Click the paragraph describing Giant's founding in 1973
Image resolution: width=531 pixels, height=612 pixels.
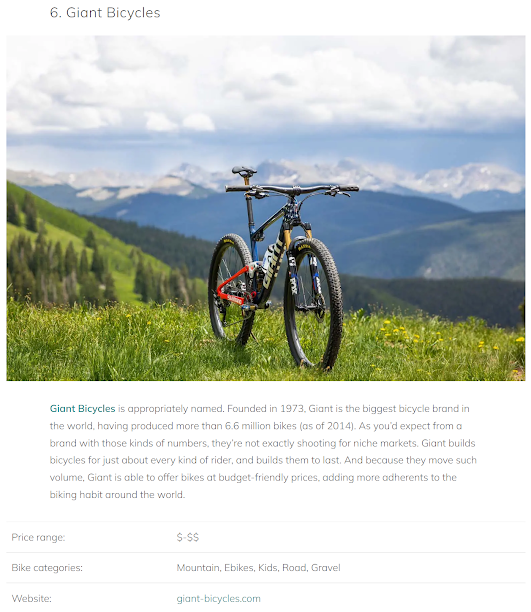263,452
